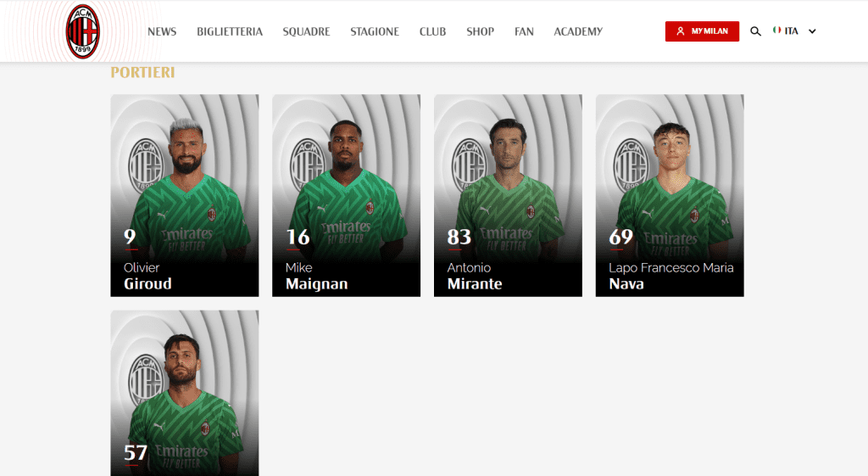Image resolution: width=868 pixels, height=476 pixels.
Task: Open the BIGLIETTERIA menu
Action: (230, 31)
